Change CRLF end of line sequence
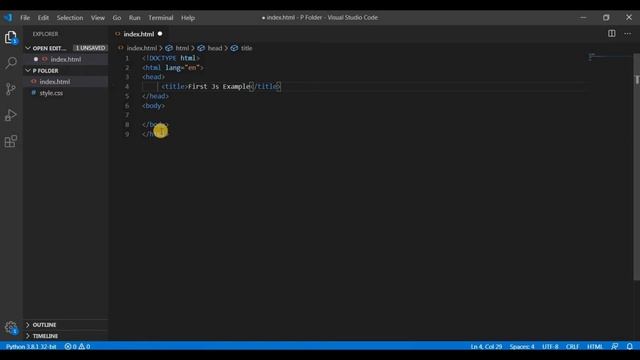This screenshot has height=360, width=640. coord(572,346)
